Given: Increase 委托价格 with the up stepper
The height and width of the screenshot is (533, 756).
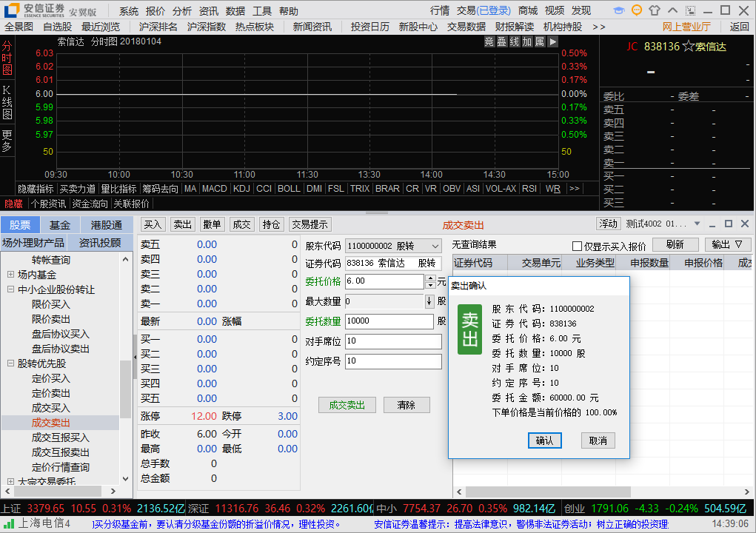Looking at the screenshot, I should pyautogui.click(x=430, y=278).
